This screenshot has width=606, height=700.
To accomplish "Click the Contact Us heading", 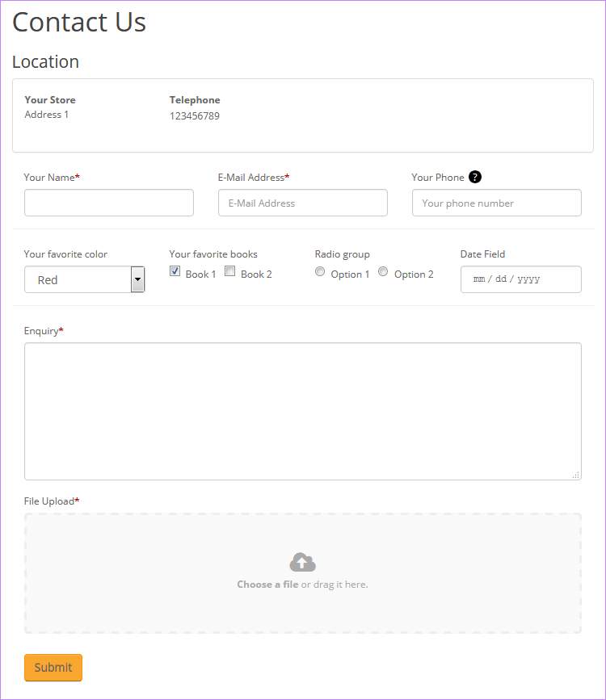I will (x=79, y=23).
